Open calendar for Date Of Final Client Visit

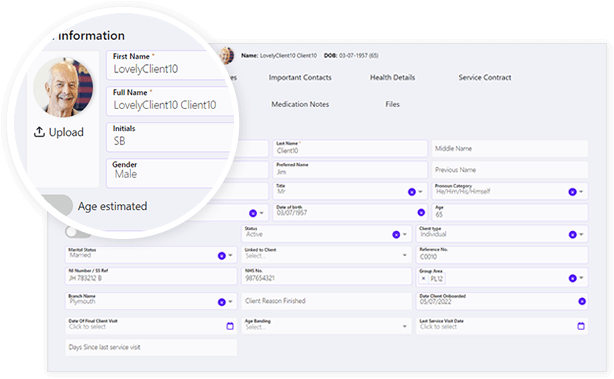(230, 326)
